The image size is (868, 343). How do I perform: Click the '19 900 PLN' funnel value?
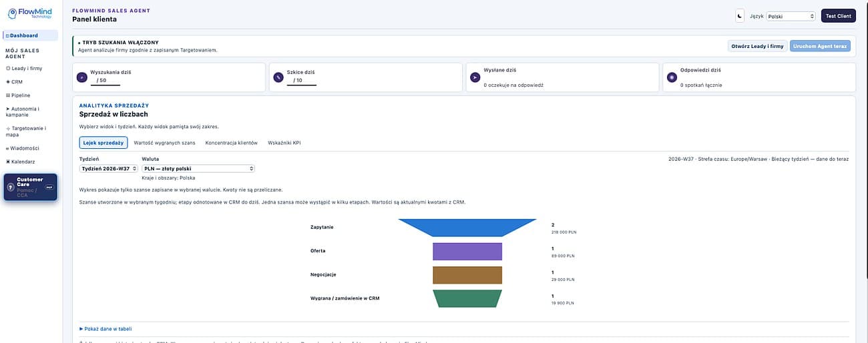(x=562, y=303)
